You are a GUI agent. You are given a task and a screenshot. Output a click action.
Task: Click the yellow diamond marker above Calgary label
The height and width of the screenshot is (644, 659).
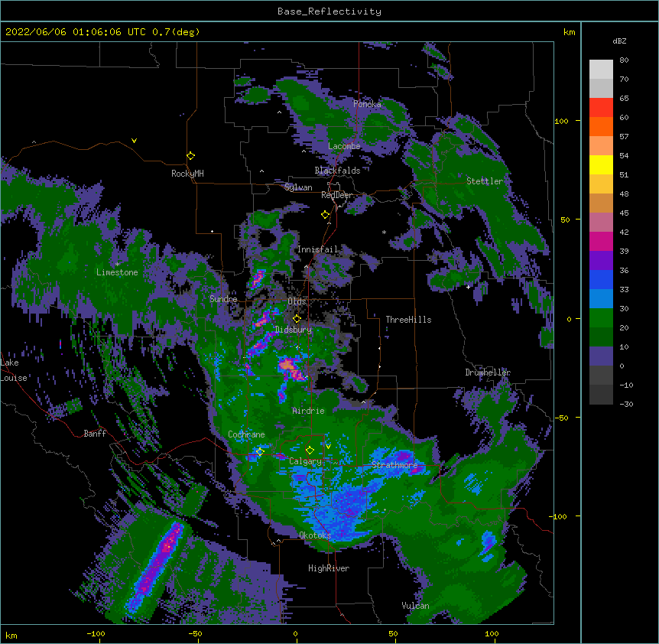(x=310, y=450)
